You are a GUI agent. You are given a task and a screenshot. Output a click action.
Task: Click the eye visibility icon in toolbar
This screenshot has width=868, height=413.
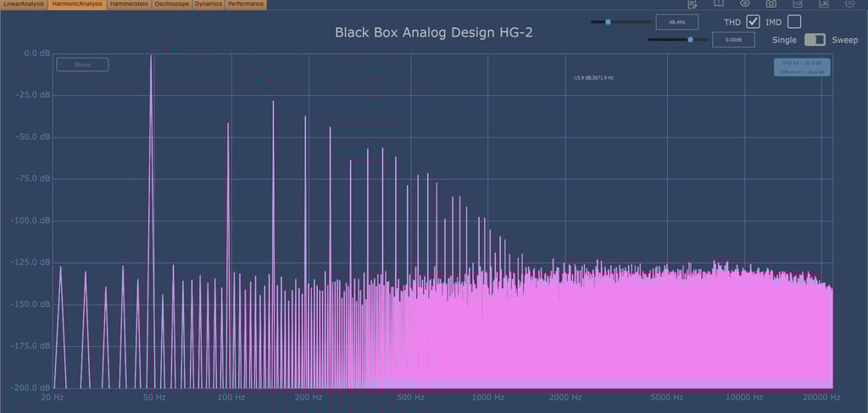pos(744,3)
